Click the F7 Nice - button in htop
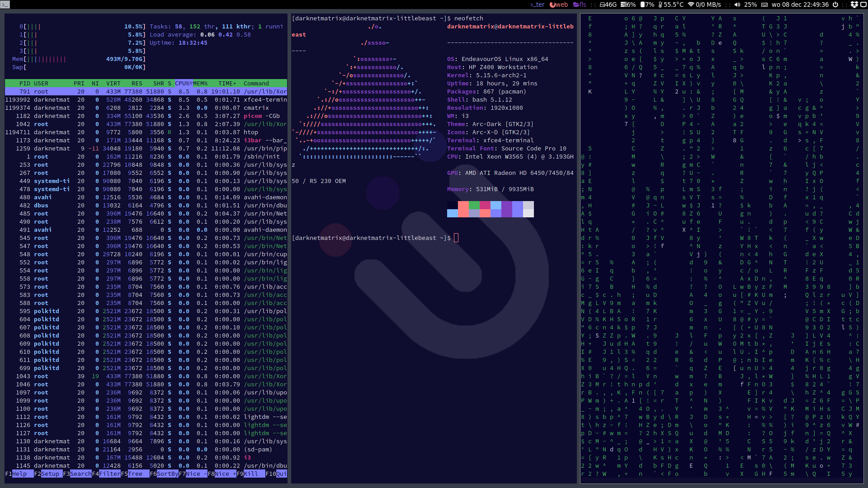 193,474
